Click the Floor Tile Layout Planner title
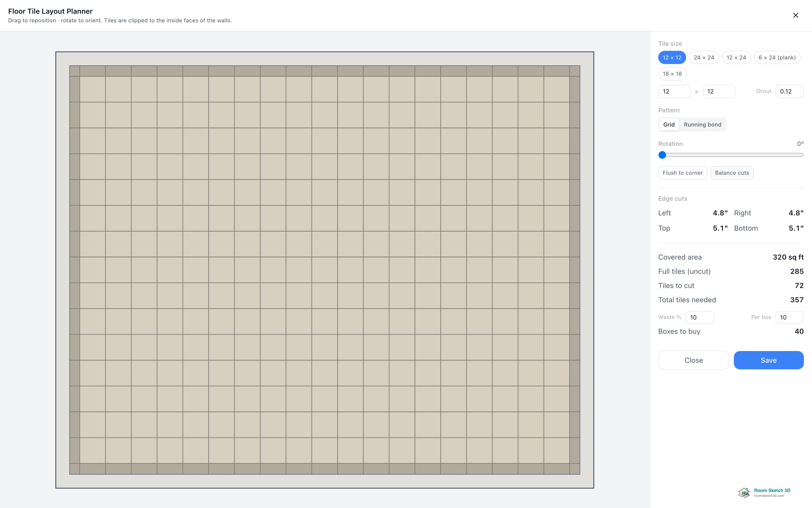 pos(50,11)
